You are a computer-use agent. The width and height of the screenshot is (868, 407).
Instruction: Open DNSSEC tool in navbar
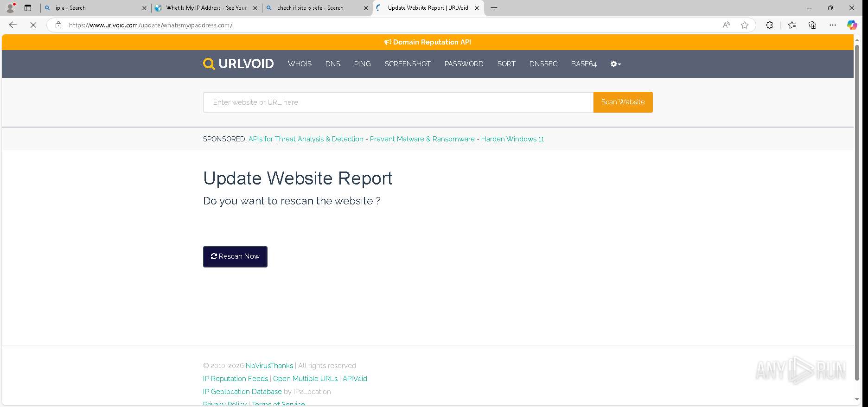tap(543, 64)
